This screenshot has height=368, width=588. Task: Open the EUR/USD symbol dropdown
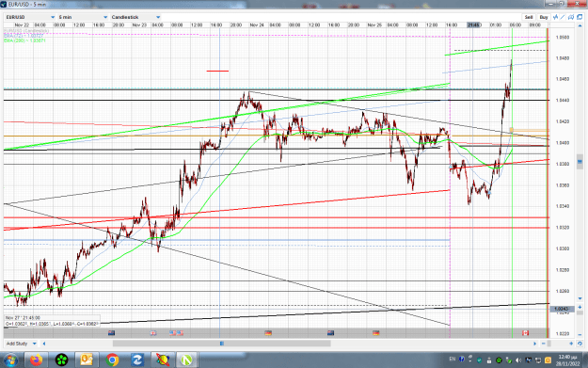click(x=30, y=17)
